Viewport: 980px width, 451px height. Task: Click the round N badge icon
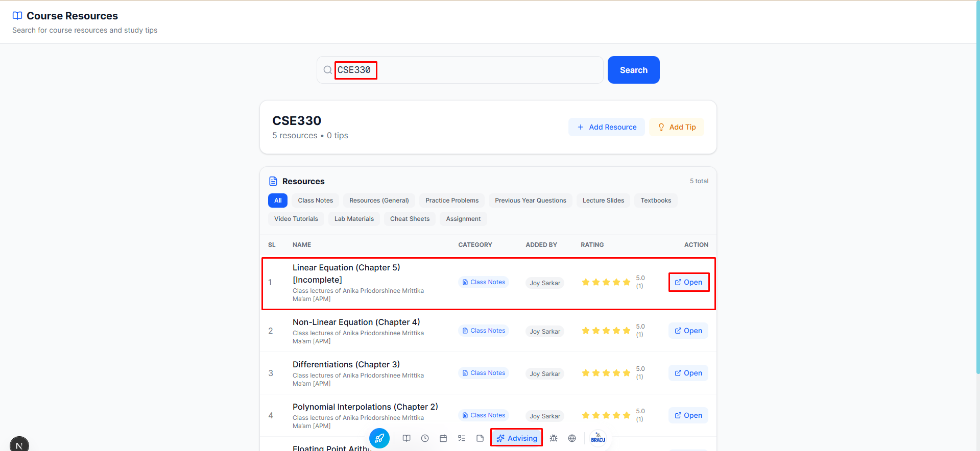[19, 445]
